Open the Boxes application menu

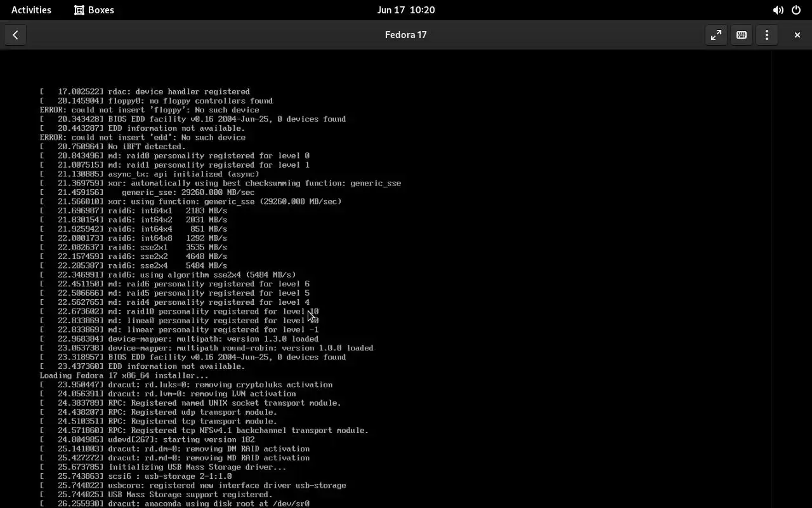tap(94, 10)
